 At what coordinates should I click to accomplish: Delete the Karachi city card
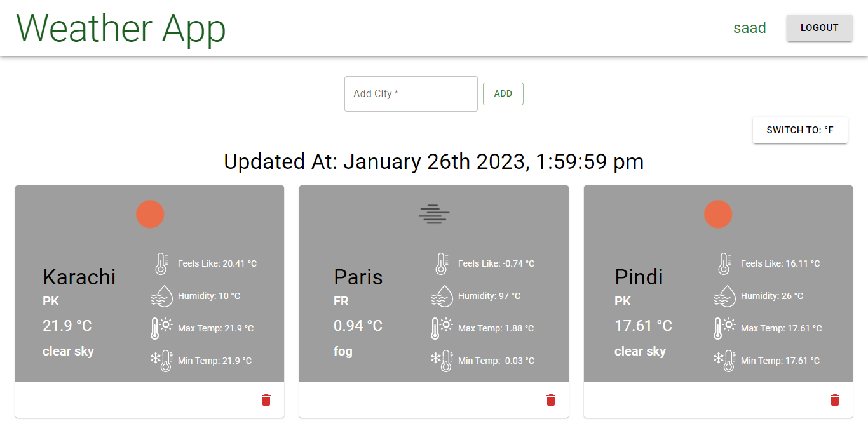pyautogui.click(x=266, y=400)
